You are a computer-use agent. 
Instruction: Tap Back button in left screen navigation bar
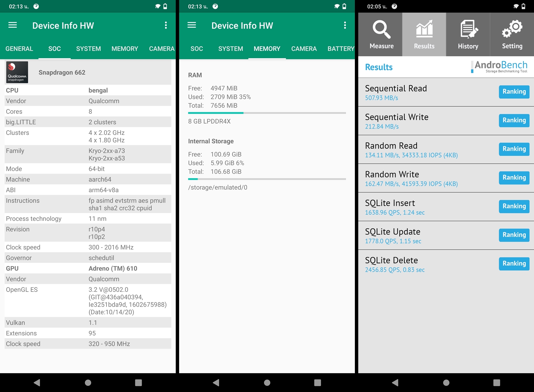tap(37, 382)
